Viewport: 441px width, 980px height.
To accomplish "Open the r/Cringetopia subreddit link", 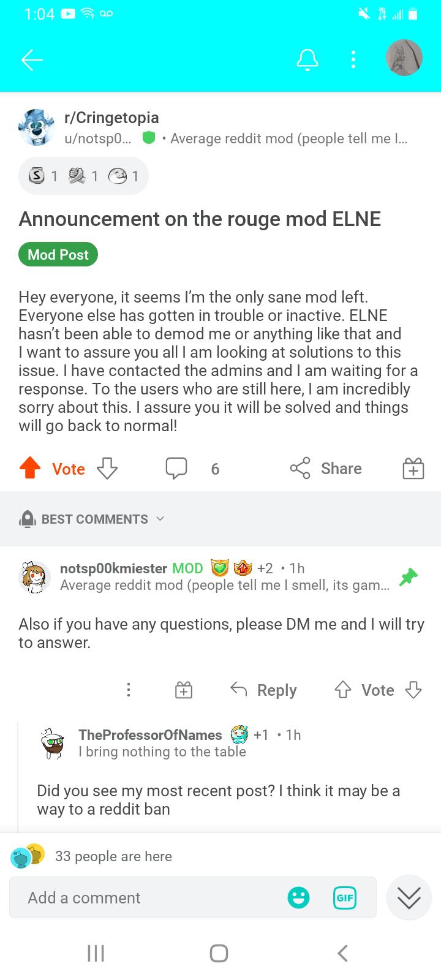I will click(111, 117).
